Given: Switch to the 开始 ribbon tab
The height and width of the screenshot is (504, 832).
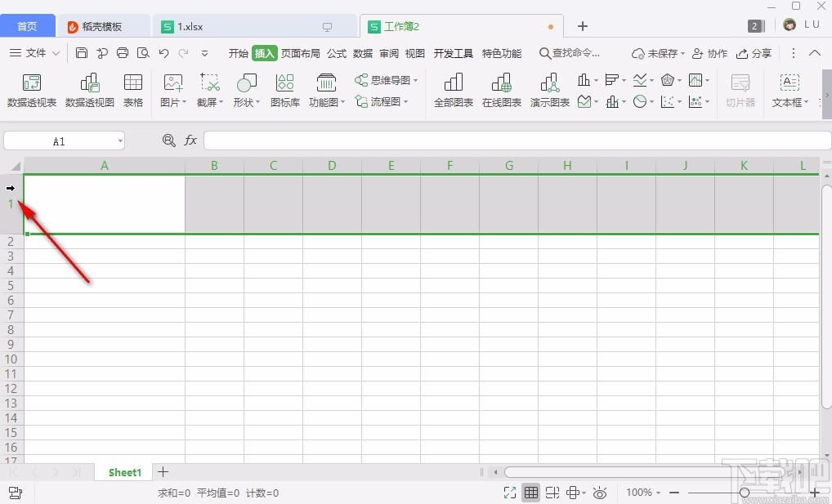Looking at the screenshot, I should 238,53.
